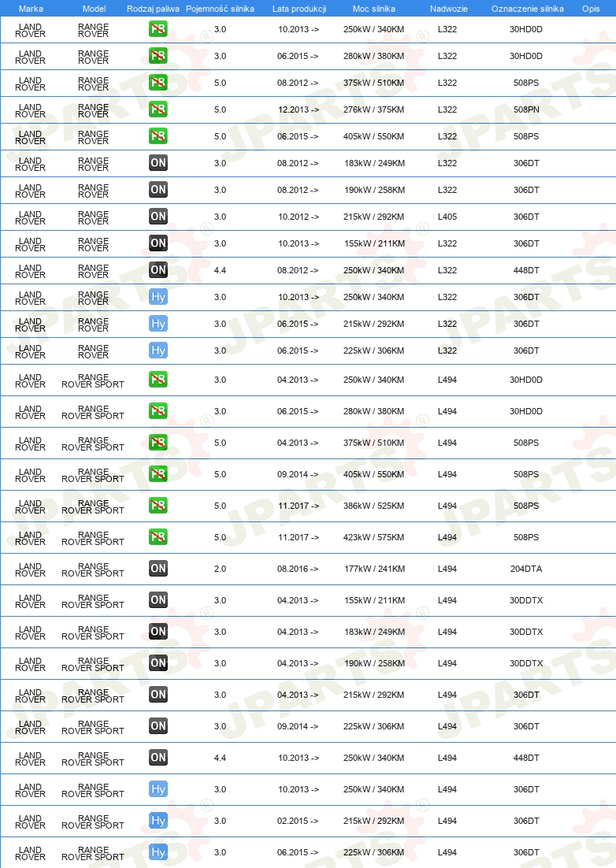
Task: Click diesel ON icon in L322 183kW/249KM row
Action: tap(158, 163)
